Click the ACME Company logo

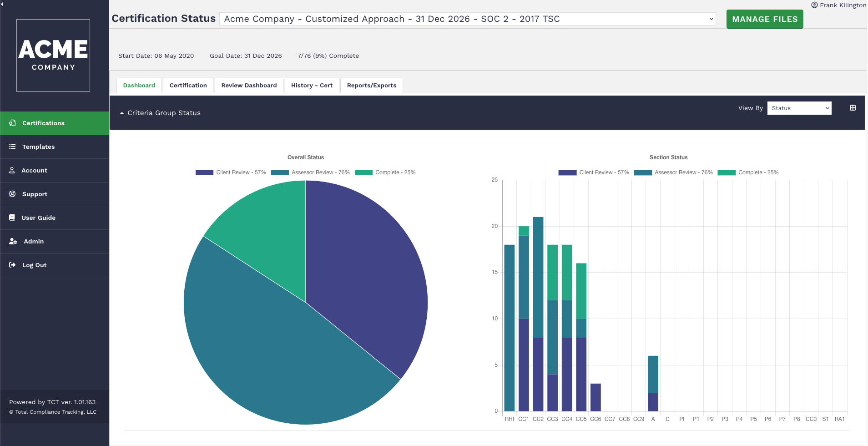[53, 56]
